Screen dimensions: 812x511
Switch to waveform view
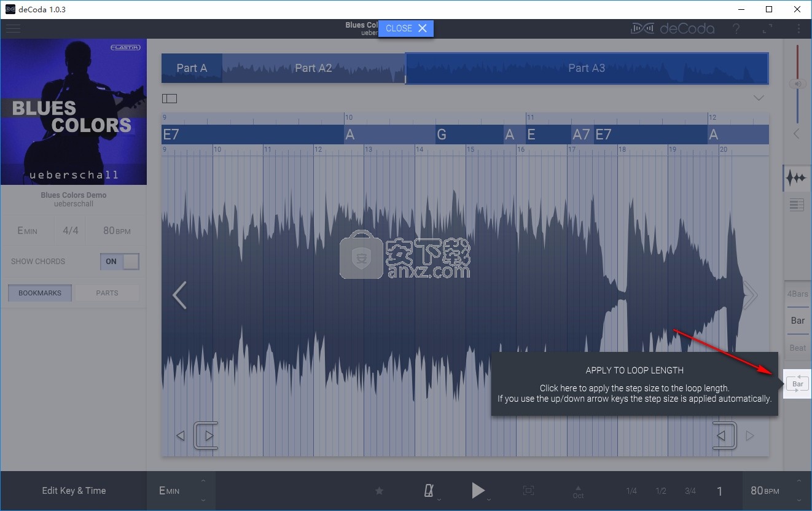click(797, 178)
